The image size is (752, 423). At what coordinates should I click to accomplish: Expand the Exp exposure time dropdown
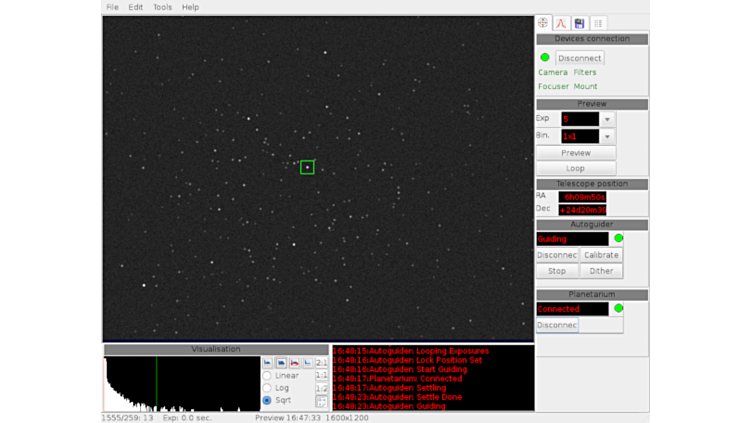[x=607, y=119]
